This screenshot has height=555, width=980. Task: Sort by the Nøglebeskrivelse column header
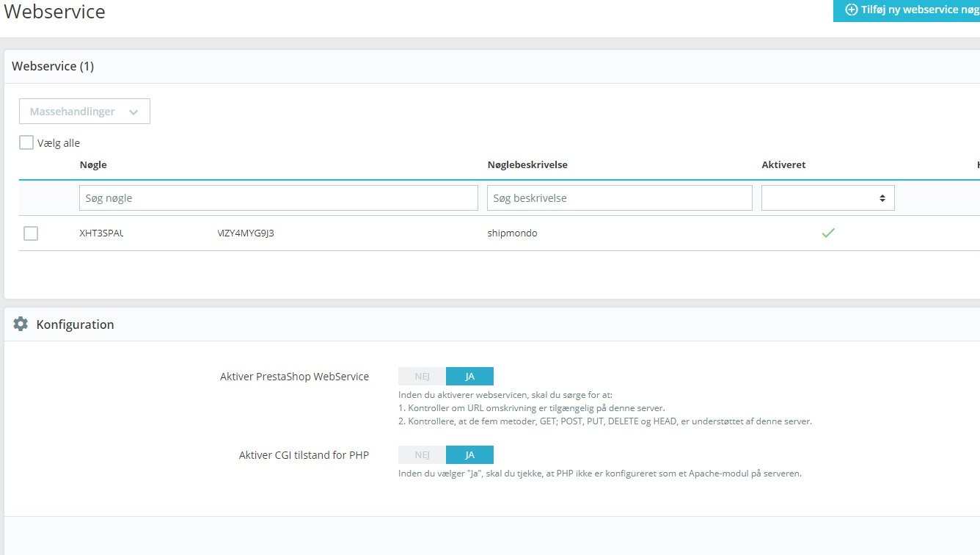click(x=527, y=164)
